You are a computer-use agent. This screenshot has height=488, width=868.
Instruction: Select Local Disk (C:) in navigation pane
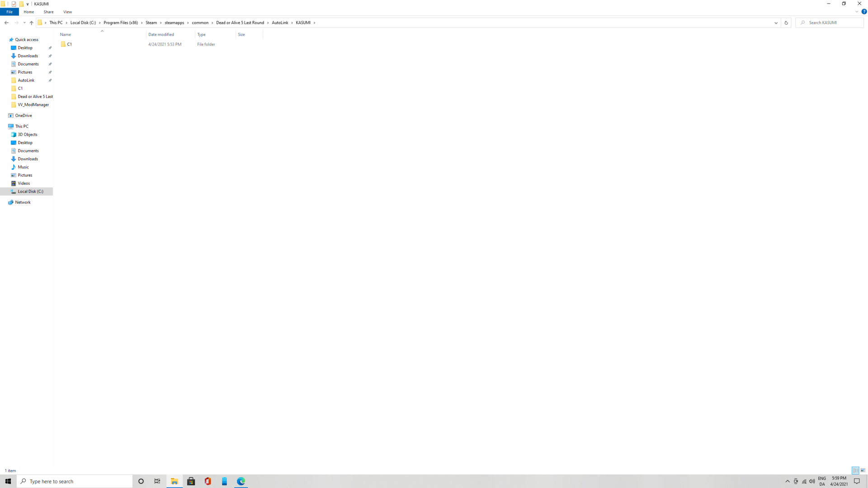click(x=31, y=192)
